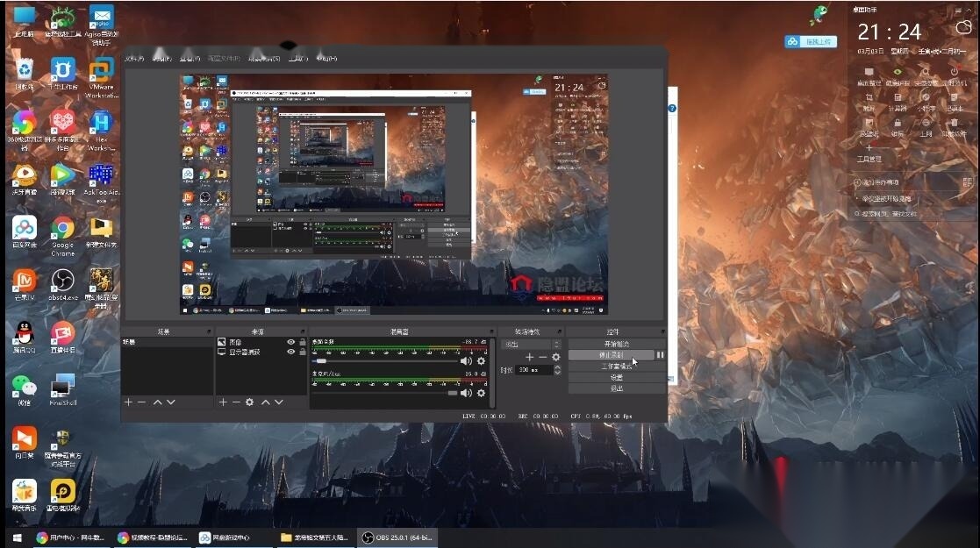This screenshot has width=980, height=548.
Task: Click the 停止录制 stop recording button
Action: pyautogui.click(x=612, y=355)
